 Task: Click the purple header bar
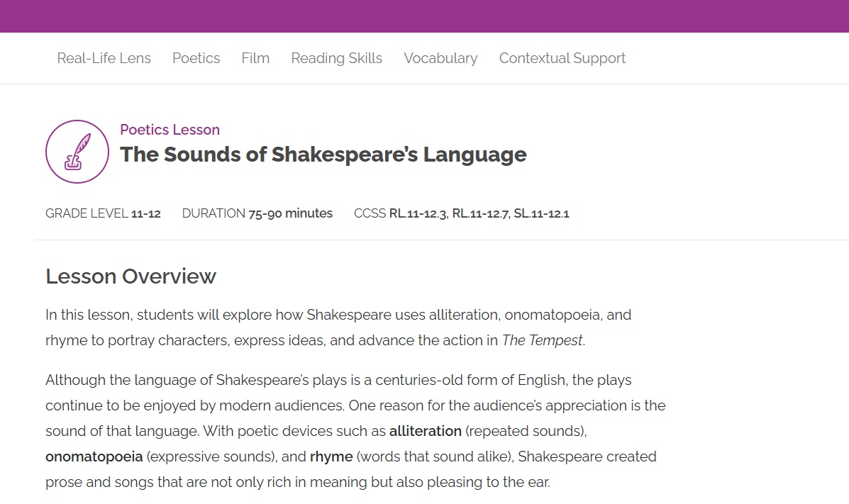[424, 16]
